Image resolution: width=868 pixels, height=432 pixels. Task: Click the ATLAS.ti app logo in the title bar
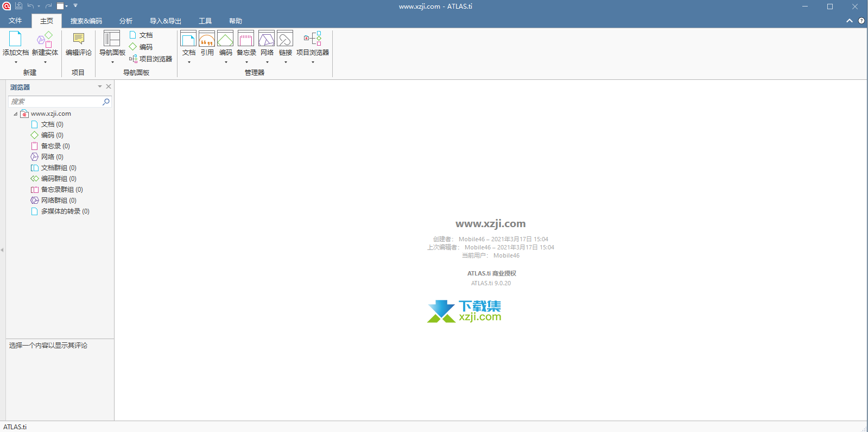click(7, 6)
